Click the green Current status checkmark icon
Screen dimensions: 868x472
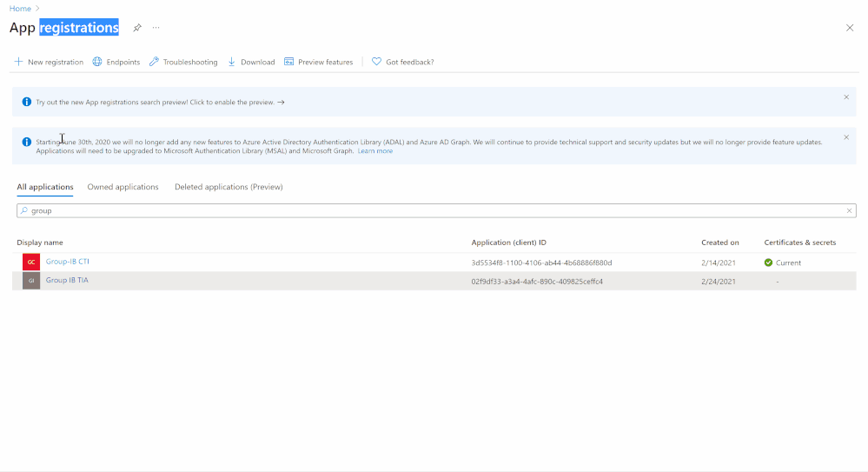(768, 263)
